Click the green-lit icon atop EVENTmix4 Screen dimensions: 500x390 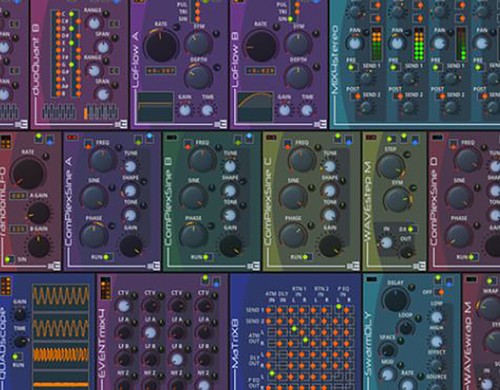(205, 279)
